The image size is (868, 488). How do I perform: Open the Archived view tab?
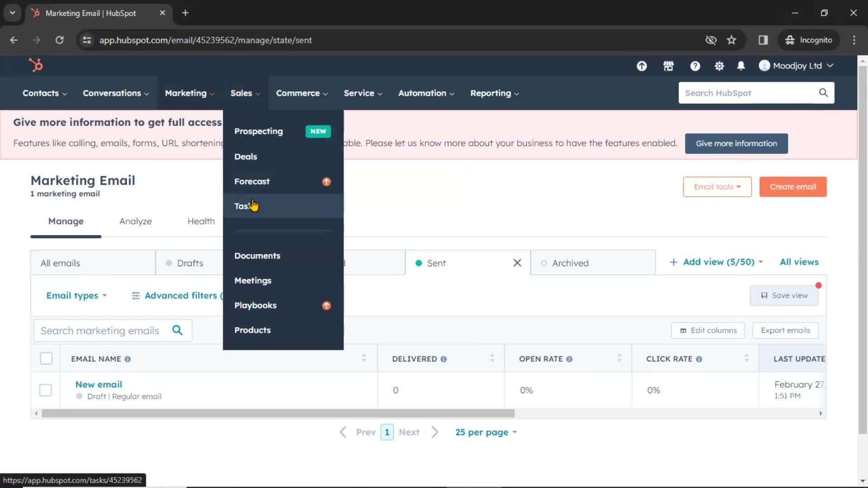593,263
